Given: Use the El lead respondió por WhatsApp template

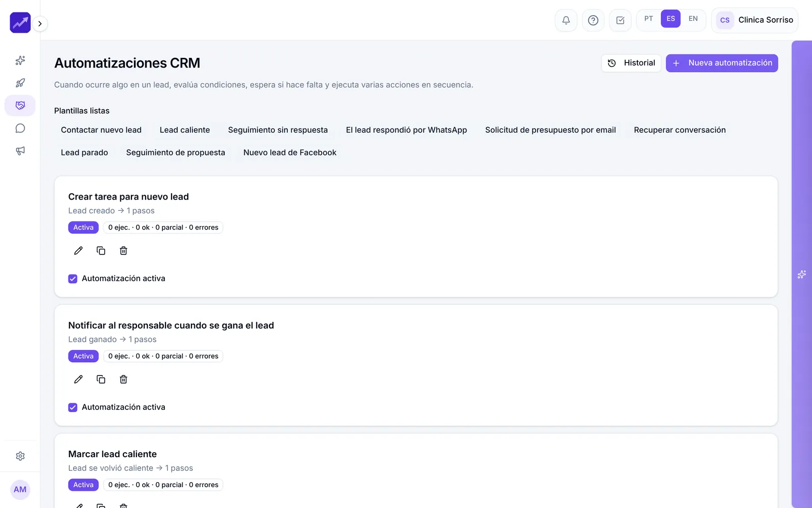Looking at the screenshot, I should point(406,130).
